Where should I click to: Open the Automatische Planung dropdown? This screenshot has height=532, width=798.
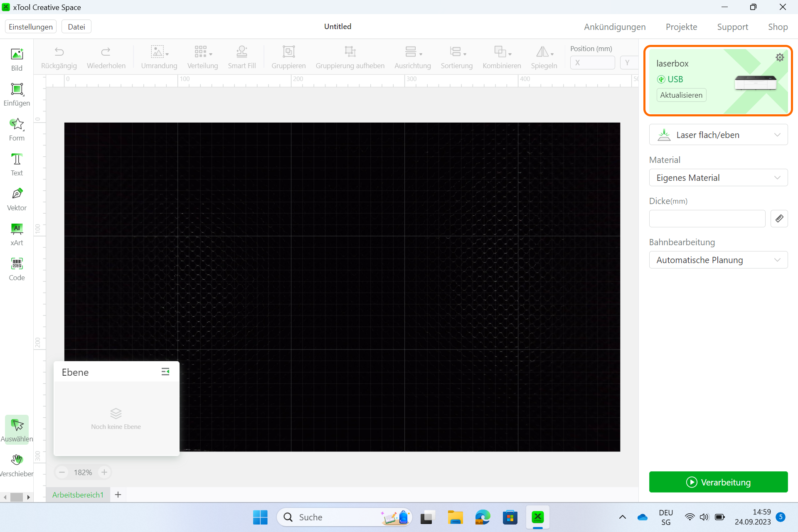pyautogui.click(x=718, y=260)
